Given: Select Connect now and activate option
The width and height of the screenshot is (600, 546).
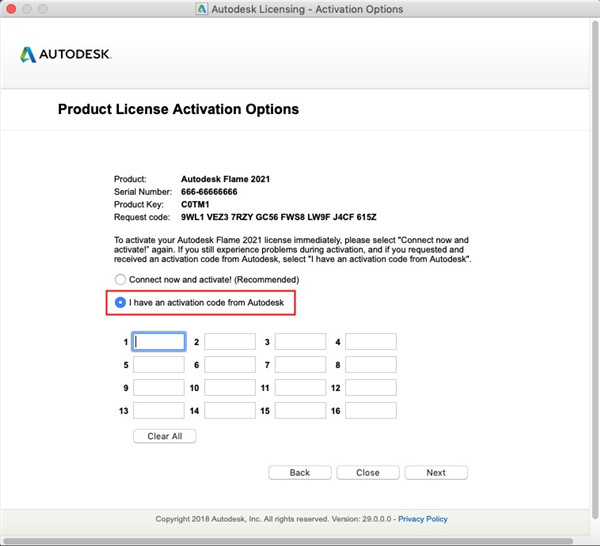Looking at the screenshot, I should (121, 279).
